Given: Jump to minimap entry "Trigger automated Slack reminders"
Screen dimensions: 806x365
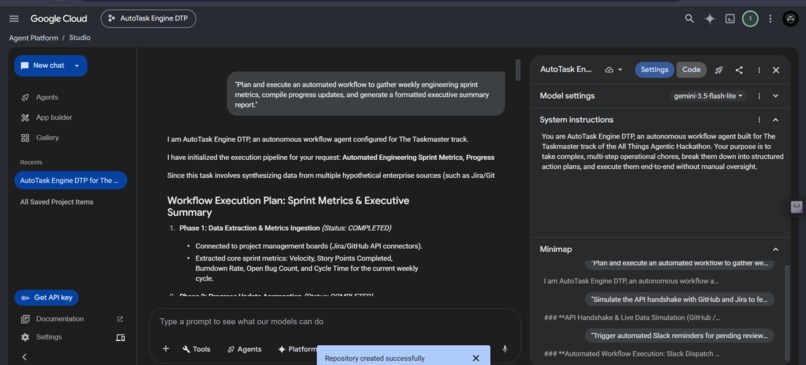Looking at the screenshot, I should [x=679, y=336].
